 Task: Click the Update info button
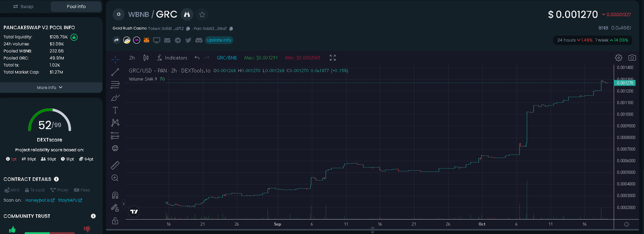(219, 40)
